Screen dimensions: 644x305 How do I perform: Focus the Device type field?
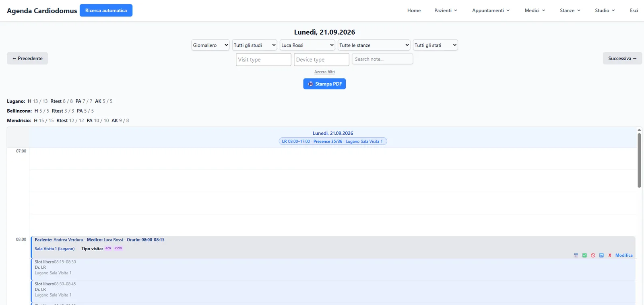322,60
